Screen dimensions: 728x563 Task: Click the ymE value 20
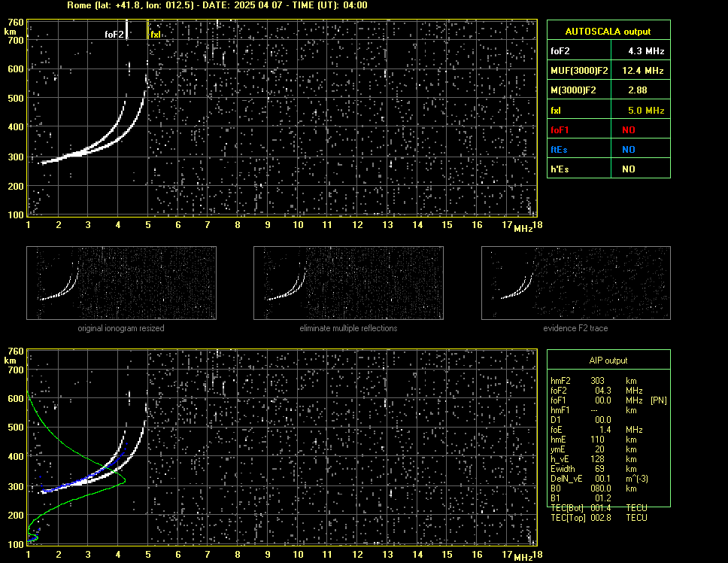click(x=600, y=449)
